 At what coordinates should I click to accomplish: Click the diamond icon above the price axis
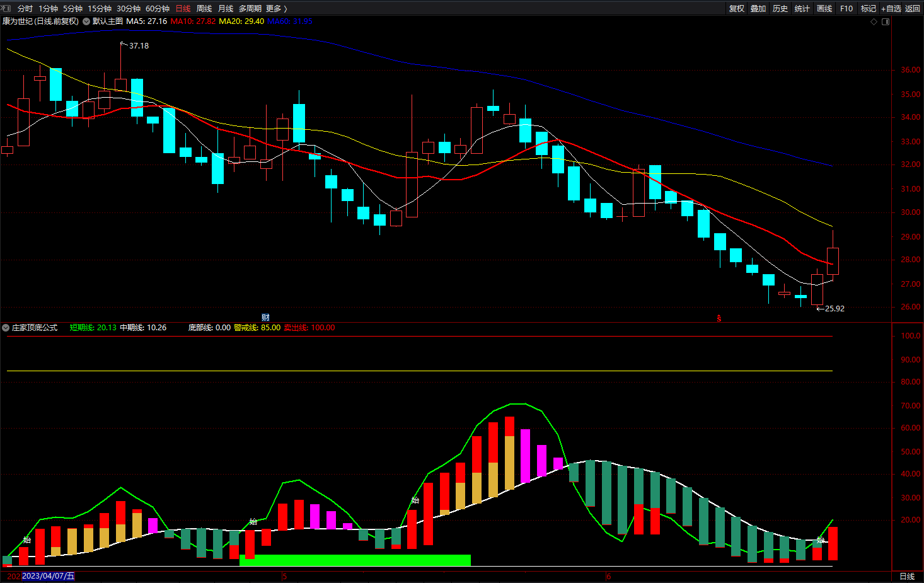(874, 21)
